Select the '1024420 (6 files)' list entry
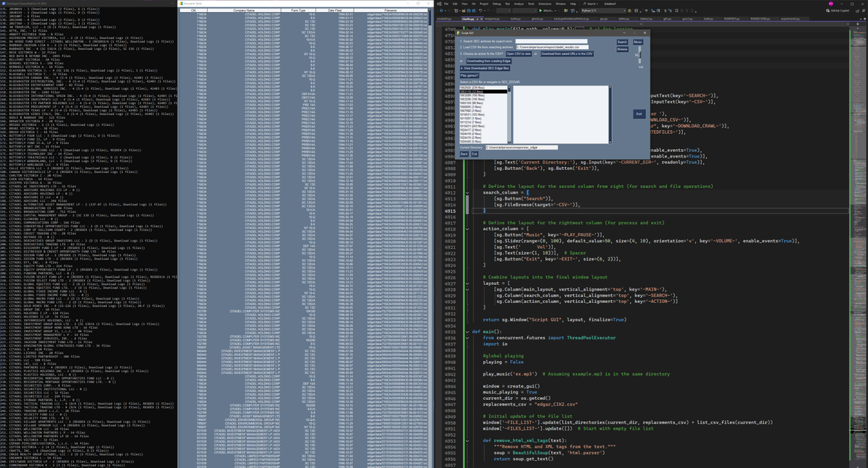868x468 pixels. (x=483, y=142)
